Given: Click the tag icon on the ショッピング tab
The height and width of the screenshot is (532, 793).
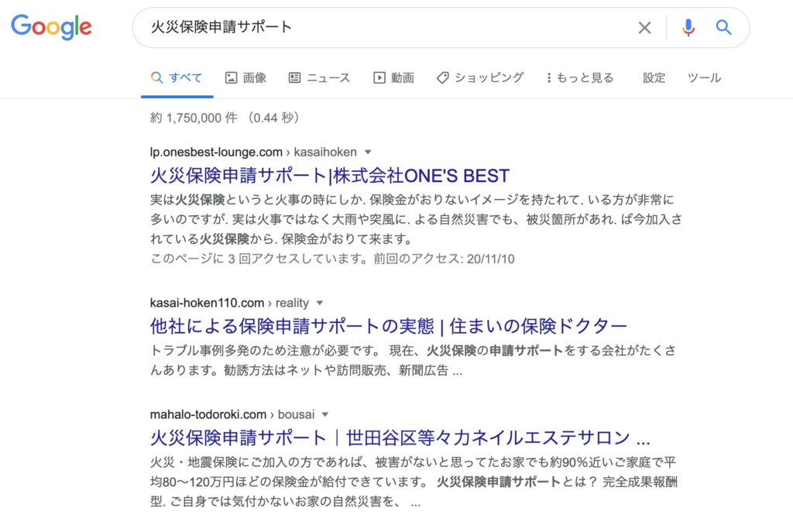Looking at the screenshot, I should 441,77.
